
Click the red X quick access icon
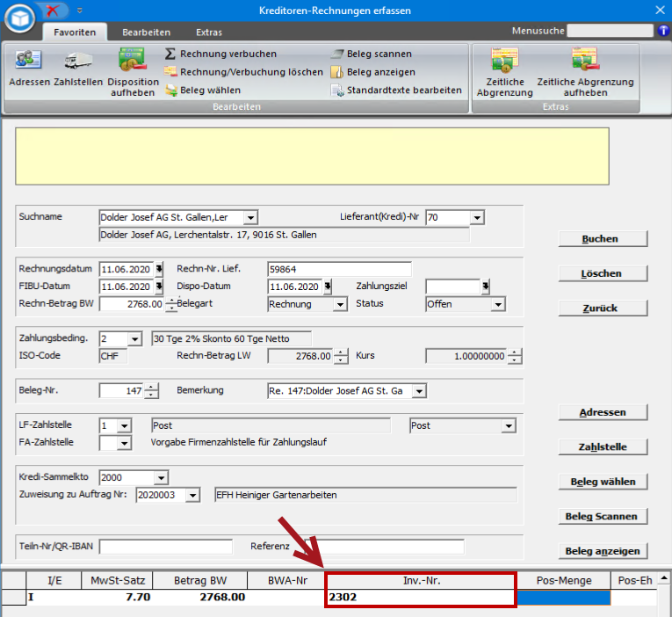(x=53, y=11)
